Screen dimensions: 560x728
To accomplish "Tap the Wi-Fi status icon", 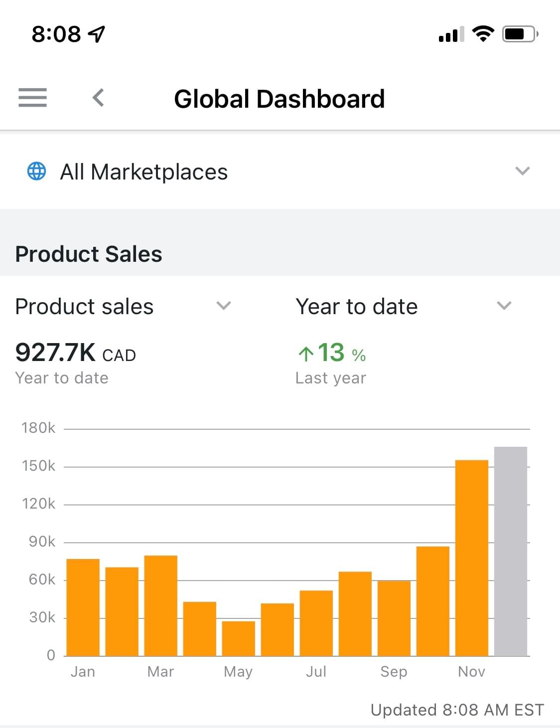I will (482, 34).
